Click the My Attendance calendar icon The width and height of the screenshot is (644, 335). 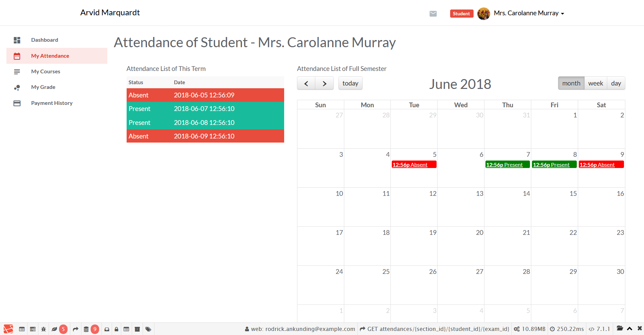click(17, 56)
